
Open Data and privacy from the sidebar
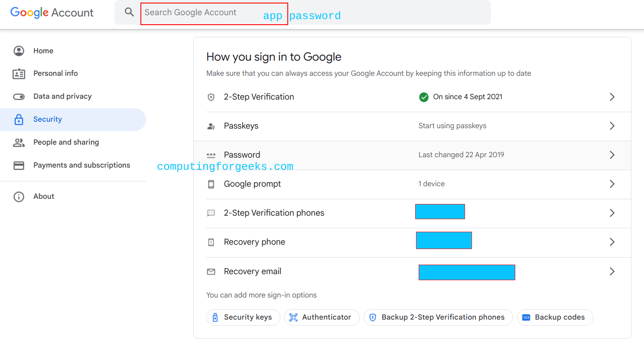coord(62,96)
